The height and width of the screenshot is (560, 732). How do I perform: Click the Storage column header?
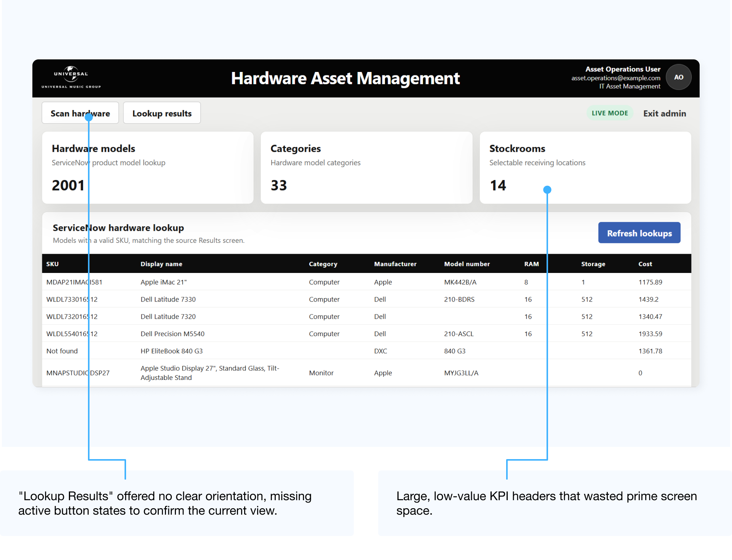[x=593, y=264]
